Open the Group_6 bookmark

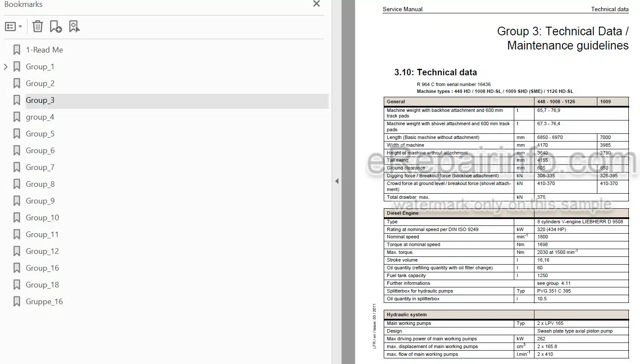[40, 151]
